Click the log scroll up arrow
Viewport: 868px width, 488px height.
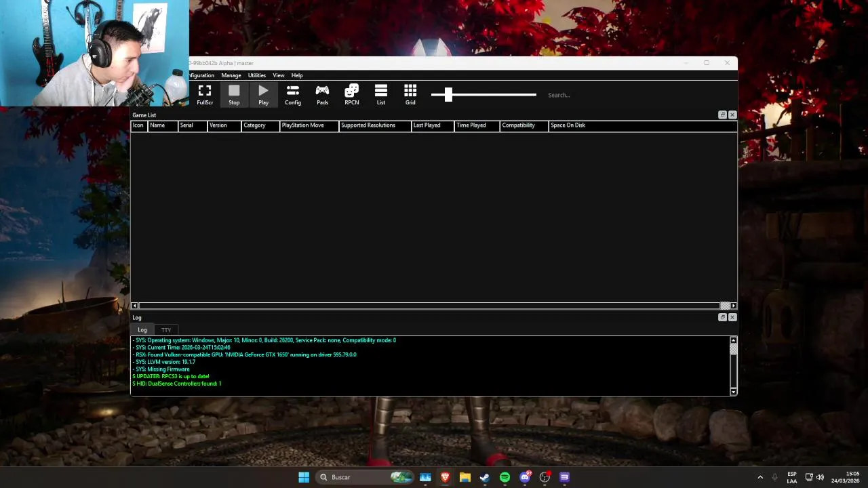[x=733, y=340]
